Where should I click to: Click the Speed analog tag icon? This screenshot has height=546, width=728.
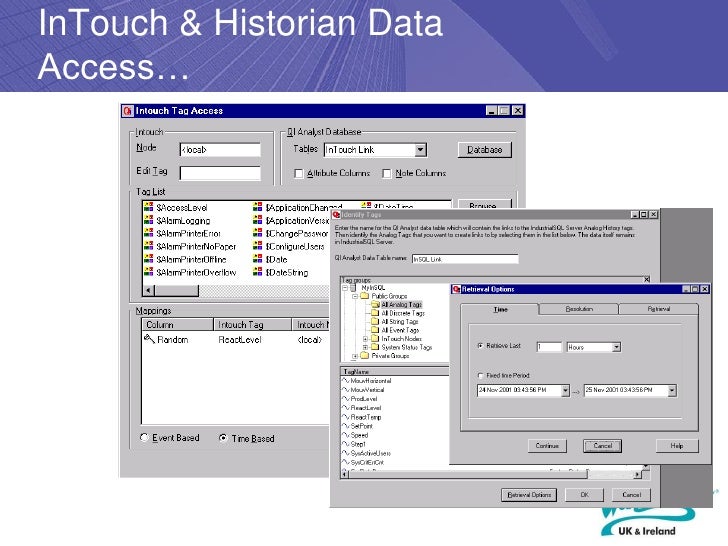(x=345, y=435)
